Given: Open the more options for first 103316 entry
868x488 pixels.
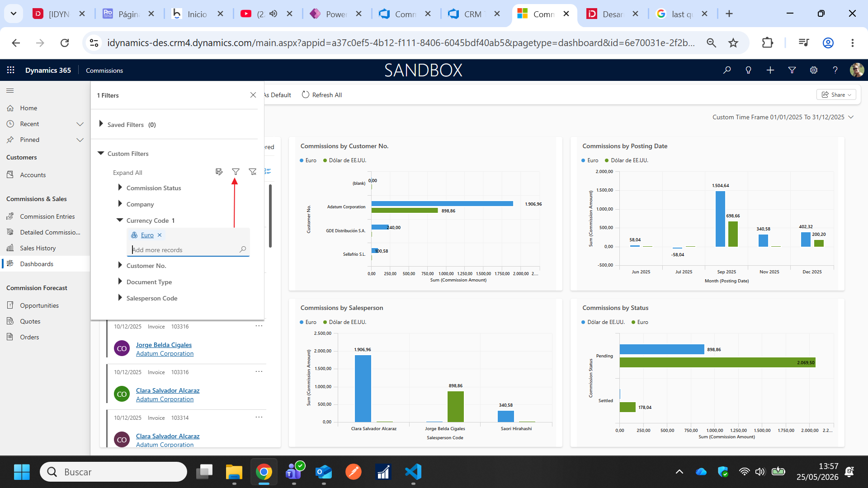Looking at the screenshot, I should pyautogui.click(x=259, y=326).
